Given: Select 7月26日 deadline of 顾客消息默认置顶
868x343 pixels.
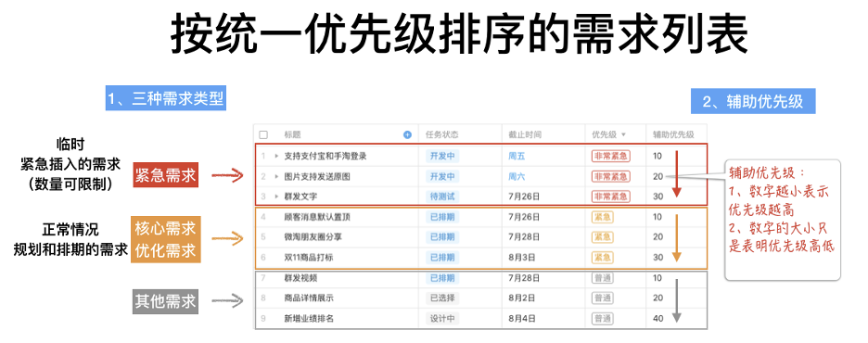Looking at the screenshot, I should tap(523, 217).
